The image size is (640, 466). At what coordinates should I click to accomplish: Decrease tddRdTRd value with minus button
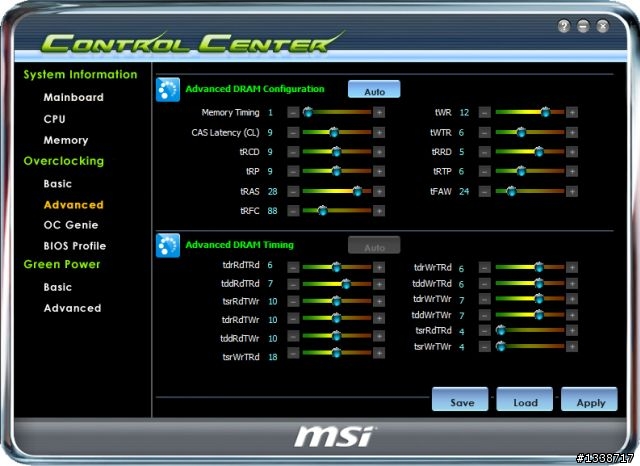click(293, 284)
